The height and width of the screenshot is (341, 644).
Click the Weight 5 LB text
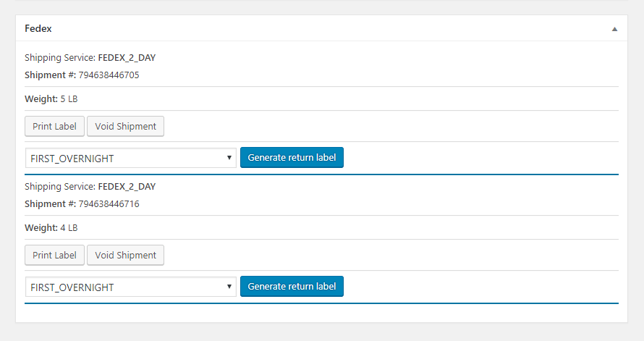pyautogui.click(x=51, y=99)
